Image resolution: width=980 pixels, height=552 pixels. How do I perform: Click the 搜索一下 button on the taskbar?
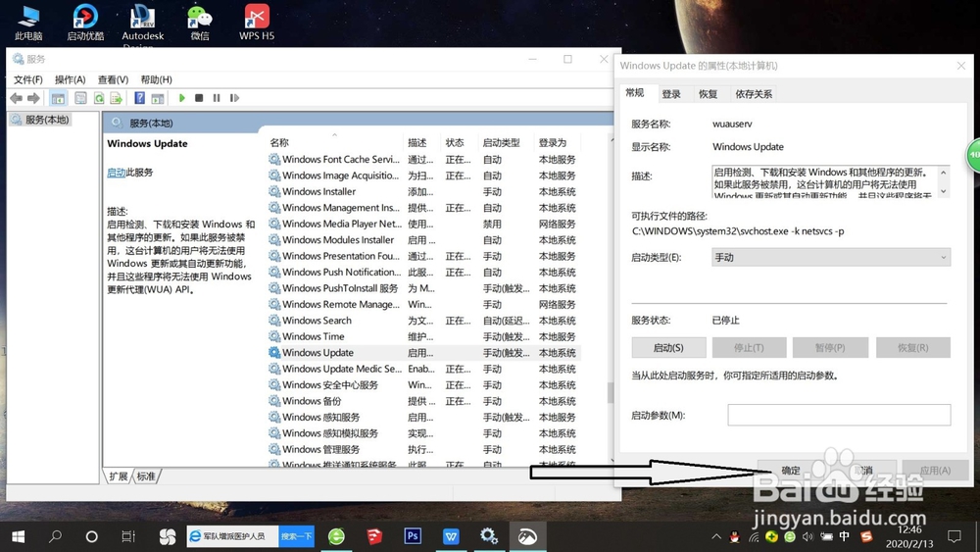(296, 536)
